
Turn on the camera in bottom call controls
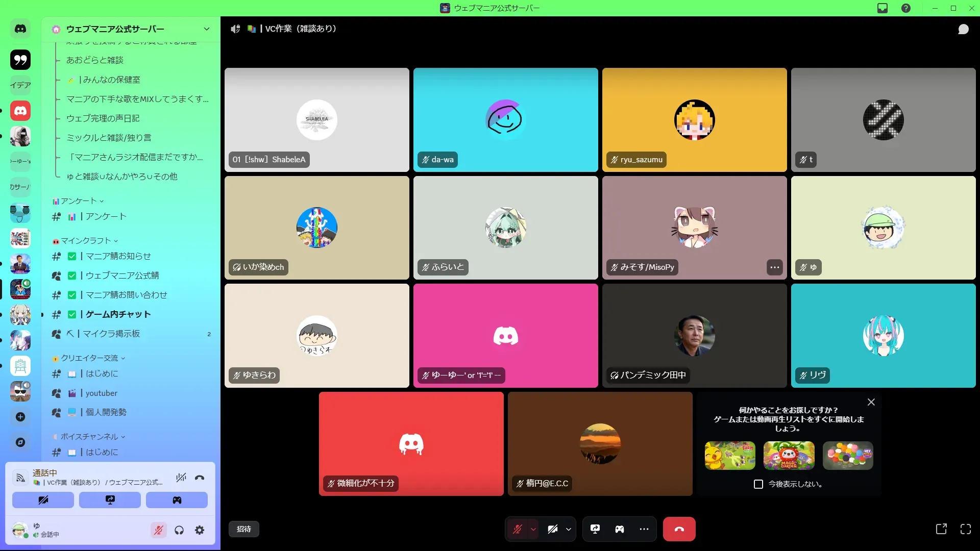(x=552, y=529)
